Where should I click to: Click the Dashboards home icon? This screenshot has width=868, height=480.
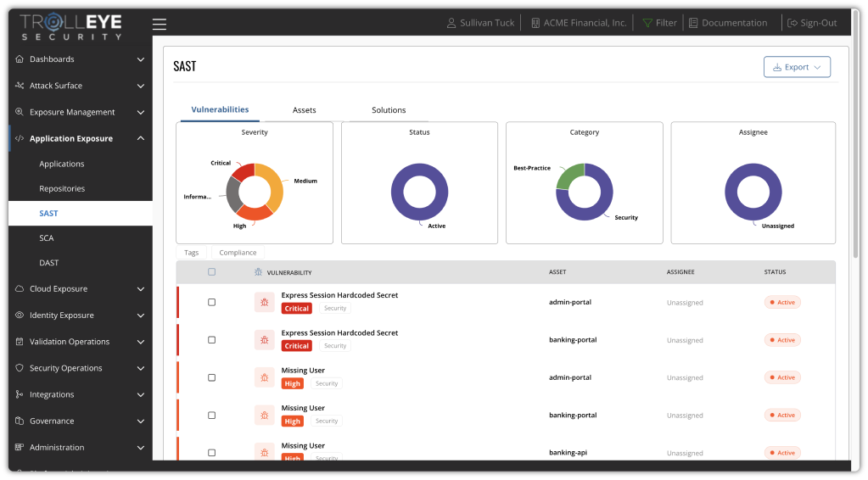(20, 59)
